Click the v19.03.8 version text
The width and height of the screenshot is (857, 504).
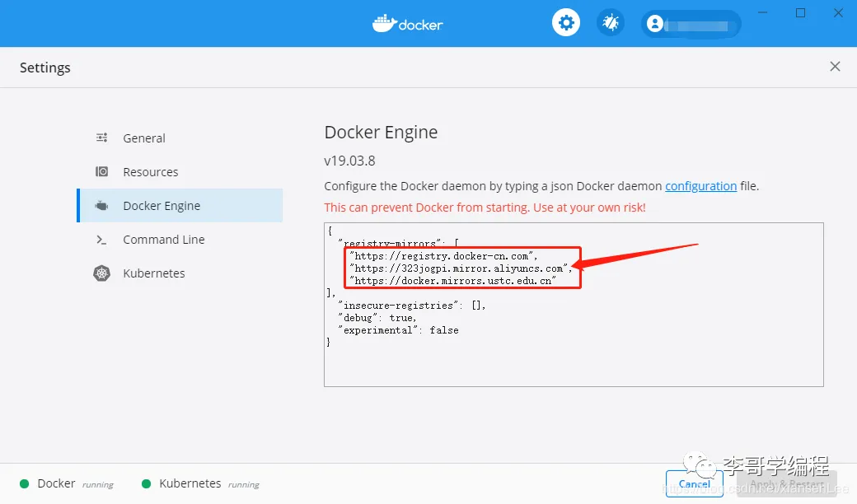349,161
